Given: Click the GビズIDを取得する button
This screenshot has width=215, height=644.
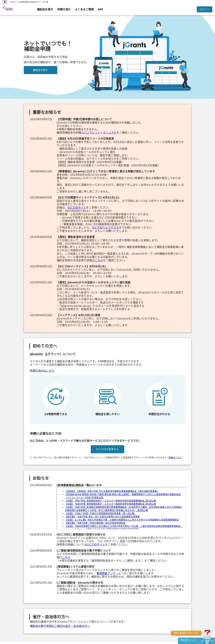Looking at the screenshot, I should coord(107,449).
